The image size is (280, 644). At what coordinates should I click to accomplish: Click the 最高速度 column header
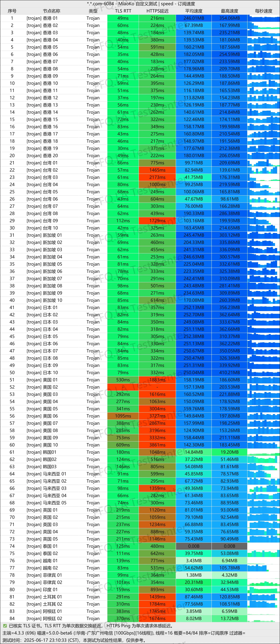(x=229, y=11)
